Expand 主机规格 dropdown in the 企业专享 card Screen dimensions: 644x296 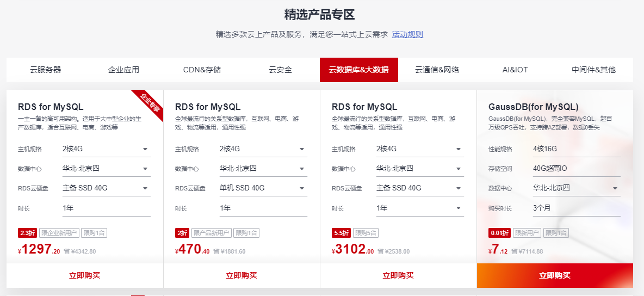[106, 149]
